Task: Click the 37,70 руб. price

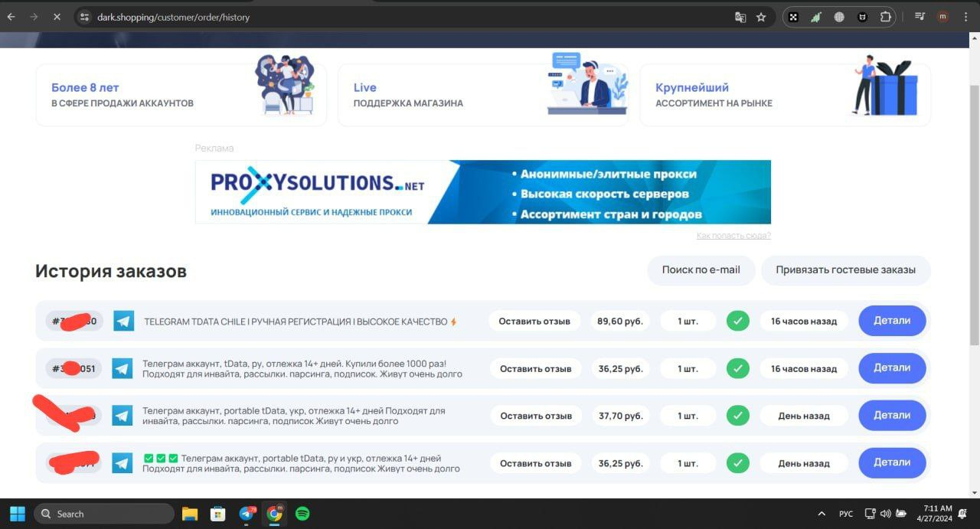Action: [x=620, y=416]
